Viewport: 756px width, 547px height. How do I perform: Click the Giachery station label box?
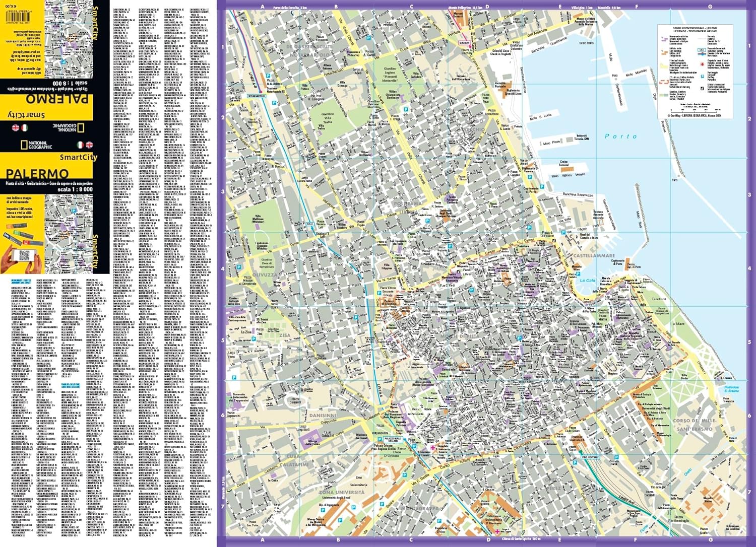click(465, 43)
